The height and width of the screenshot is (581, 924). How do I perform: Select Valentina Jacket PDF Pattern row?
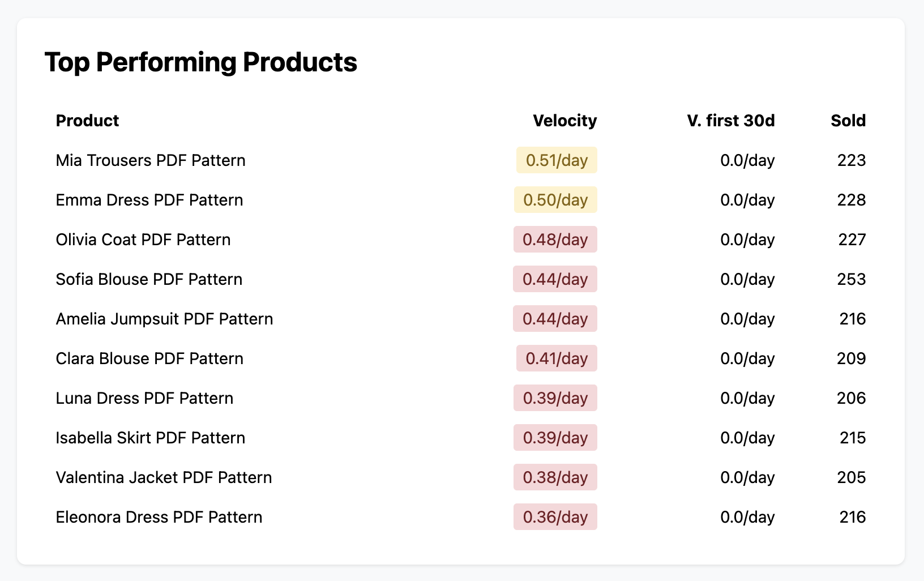[x=164, y=477]
